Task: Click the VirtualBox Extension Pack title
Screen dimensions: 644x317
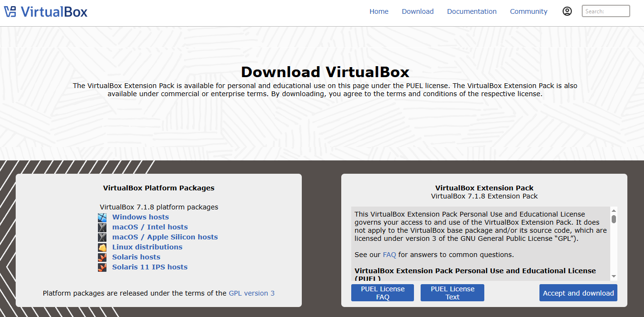Action: click(x=484, y=188)
